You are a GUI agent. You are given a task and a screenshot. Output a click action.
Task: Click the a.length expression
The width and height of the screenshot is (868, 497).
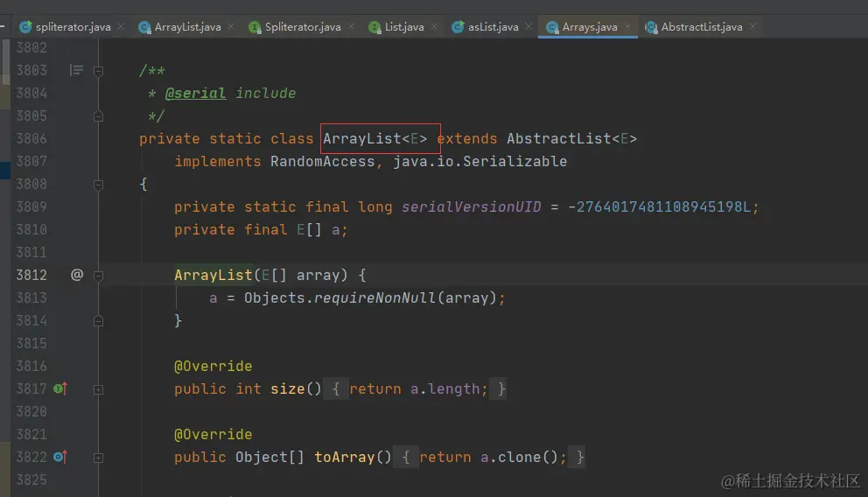click(x=445, y=389)
